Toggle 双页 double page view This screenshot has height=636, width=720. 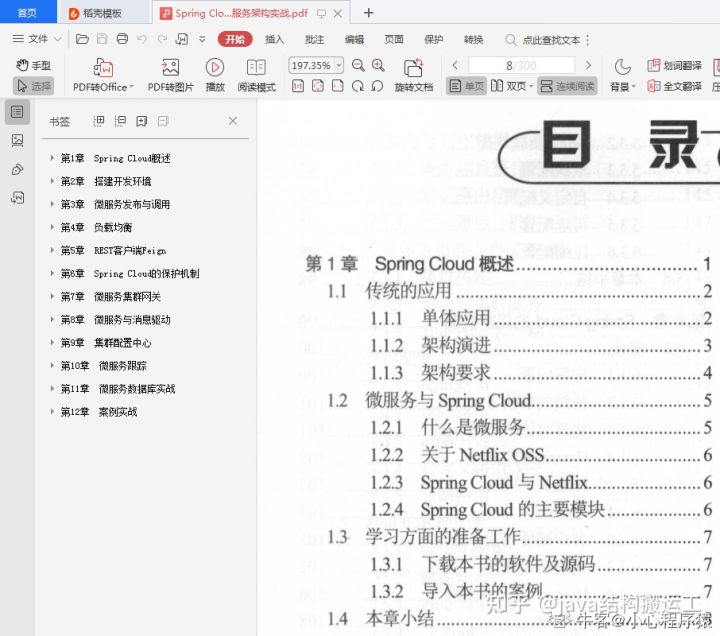pyautogui.click(x=512, y=86)
